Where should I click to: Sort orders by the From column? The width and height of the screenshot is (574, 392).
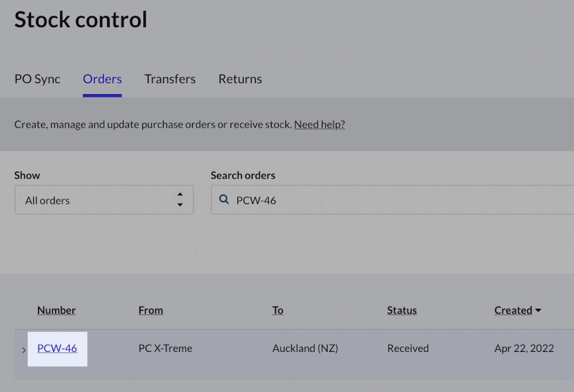pos(150,310)
